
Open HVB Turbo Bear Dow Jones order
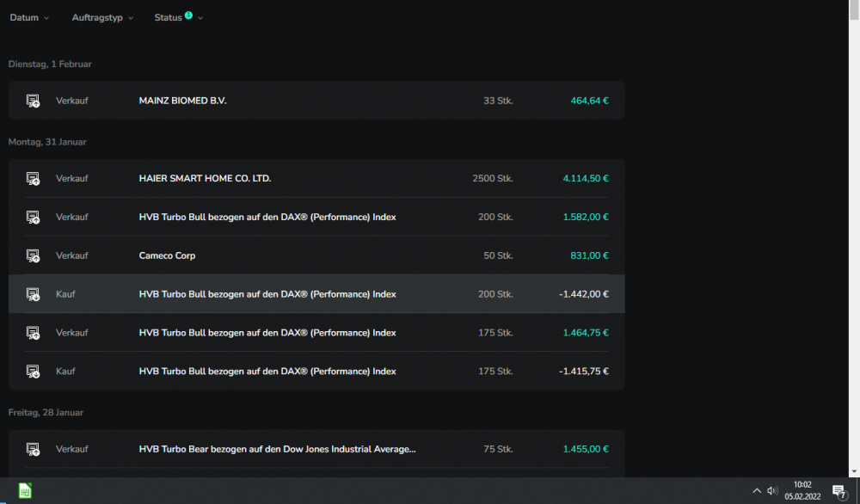click(x=277, y=449)
